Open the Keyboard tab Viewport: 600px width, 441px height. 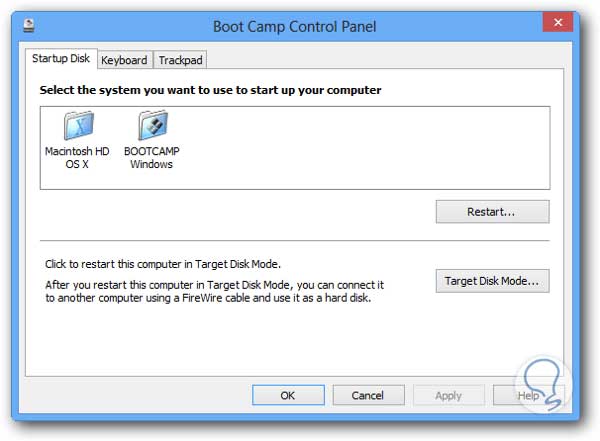tap(124, 60)
